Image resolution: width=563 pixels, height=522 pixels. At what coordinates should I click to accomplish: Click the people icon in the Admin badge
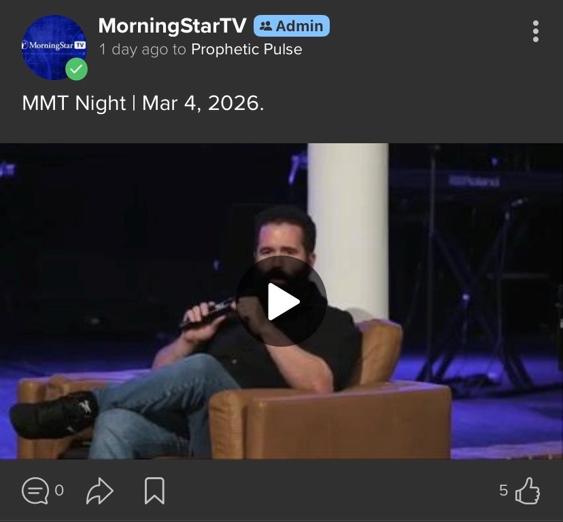(266, 26)
